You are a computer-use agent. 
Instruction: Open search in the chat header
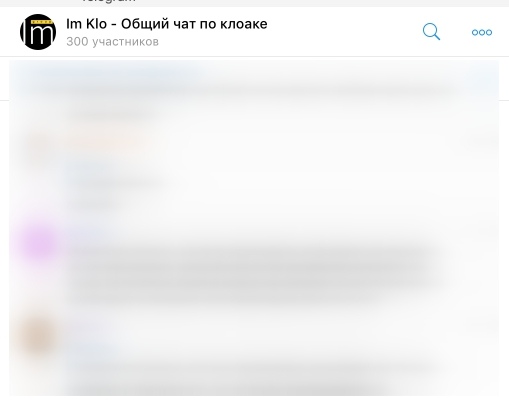tap(431, 32)
